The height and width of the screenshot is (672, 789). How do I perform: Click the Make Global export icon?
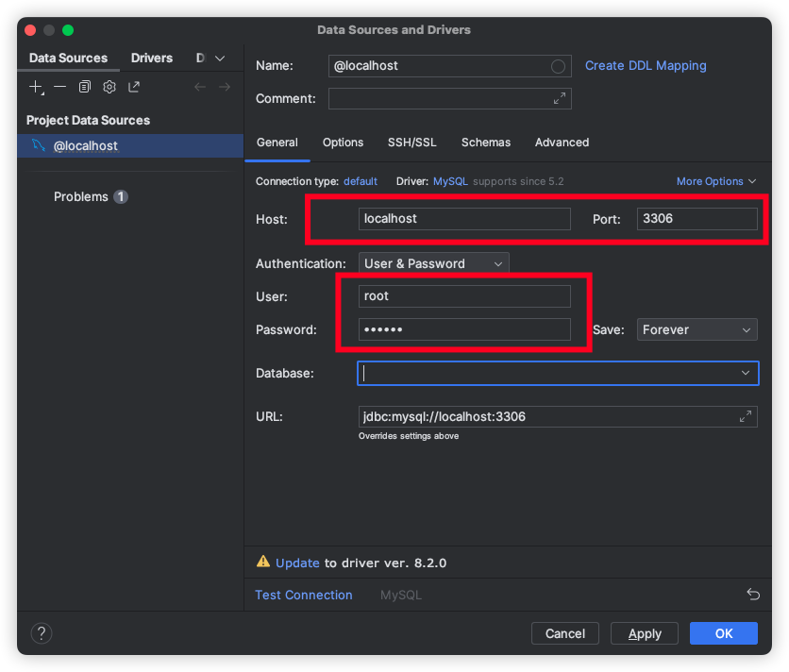[x=134, y=87]
